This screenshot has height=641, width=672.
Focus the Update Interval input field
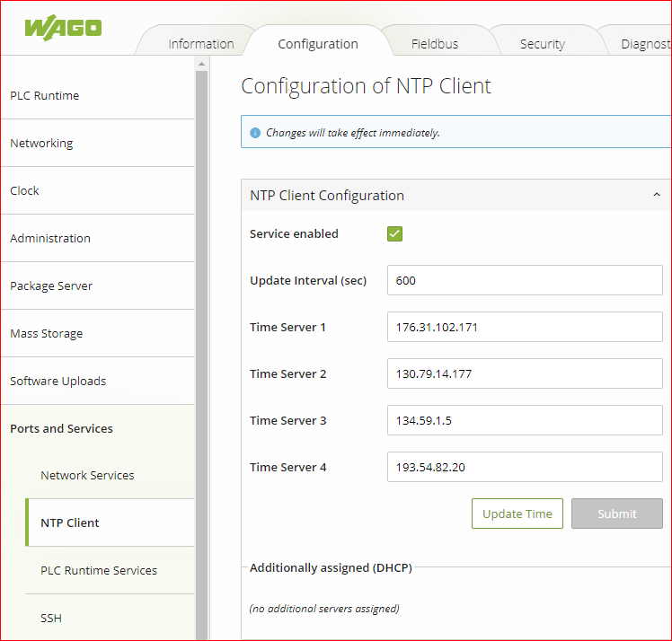pyautogui.click(x=524, y=280)
